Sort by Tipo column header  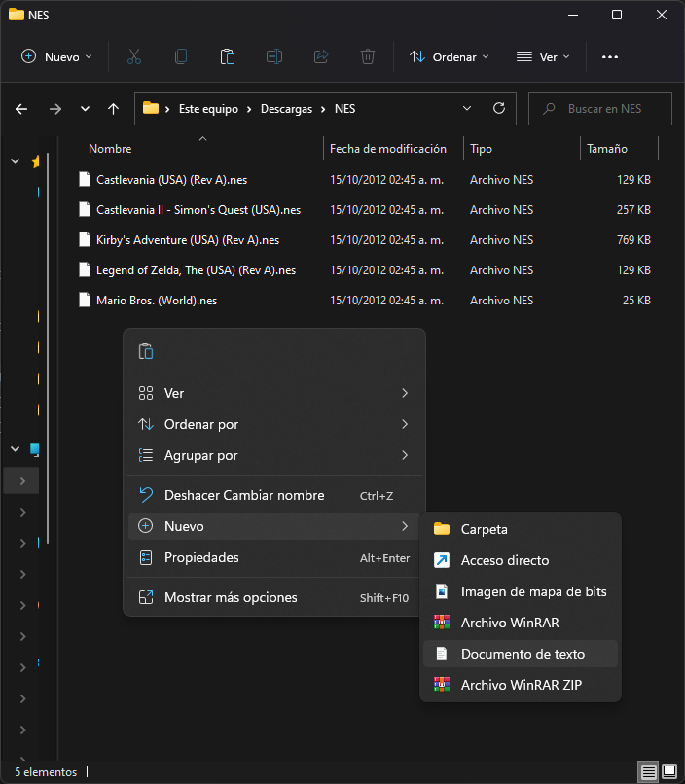481,149
